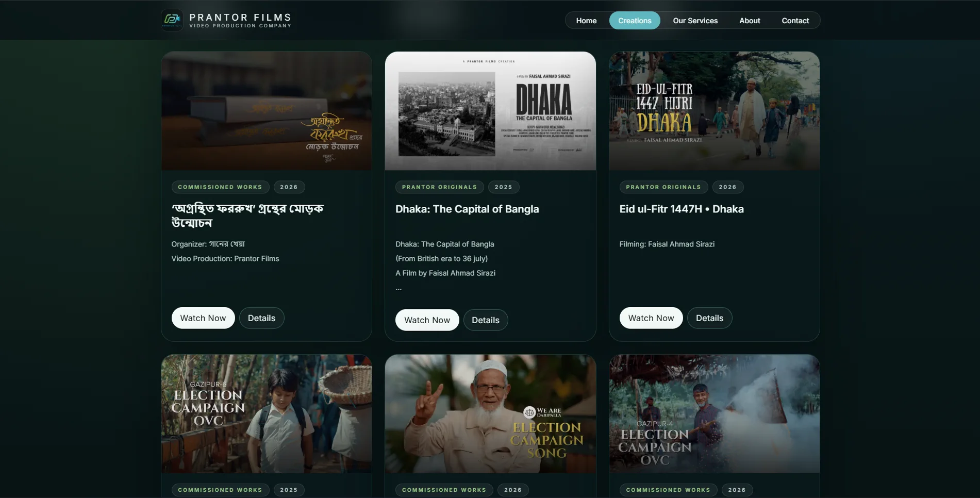Screen dimensions: 980x498
Task: Click the 2026 tag under Campaign Song thumbnail
Action: [x=513, y=490]
